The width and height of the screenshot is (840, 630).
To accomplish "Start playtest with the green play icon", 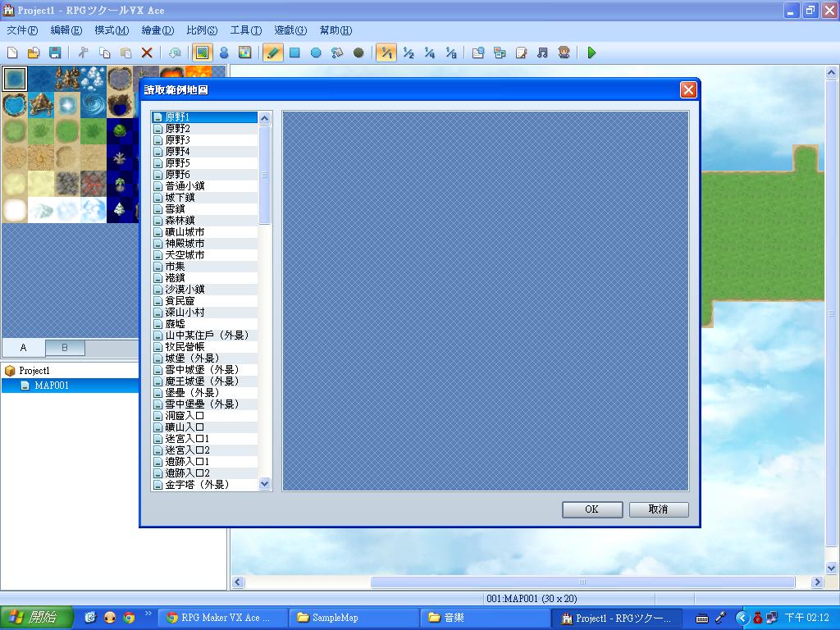I will pos(591,52).
